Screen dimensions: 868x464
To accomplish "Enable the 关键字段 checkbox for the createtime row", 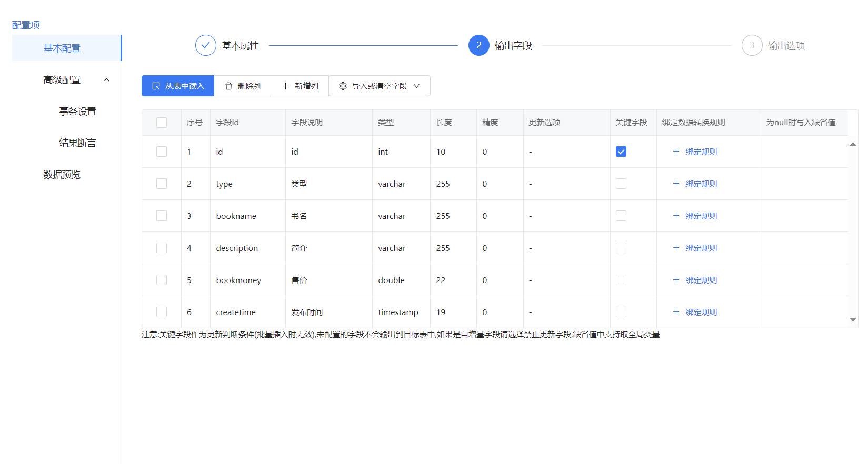I will 621,312.
